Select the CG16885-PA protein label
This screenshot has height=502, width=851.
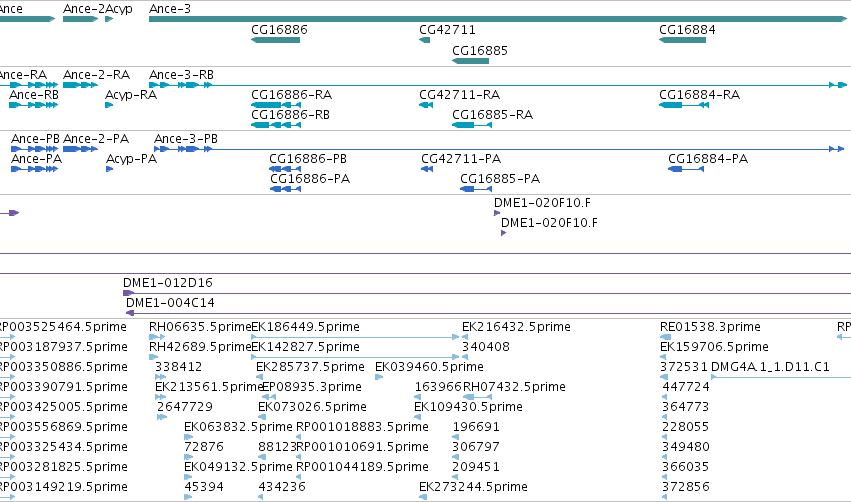point(500,179)
